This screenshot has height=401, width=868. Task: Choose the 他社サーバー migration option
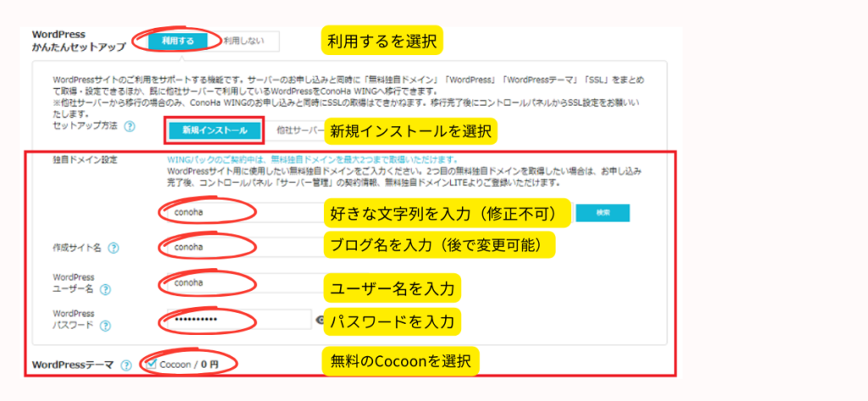tap(301, 131)
